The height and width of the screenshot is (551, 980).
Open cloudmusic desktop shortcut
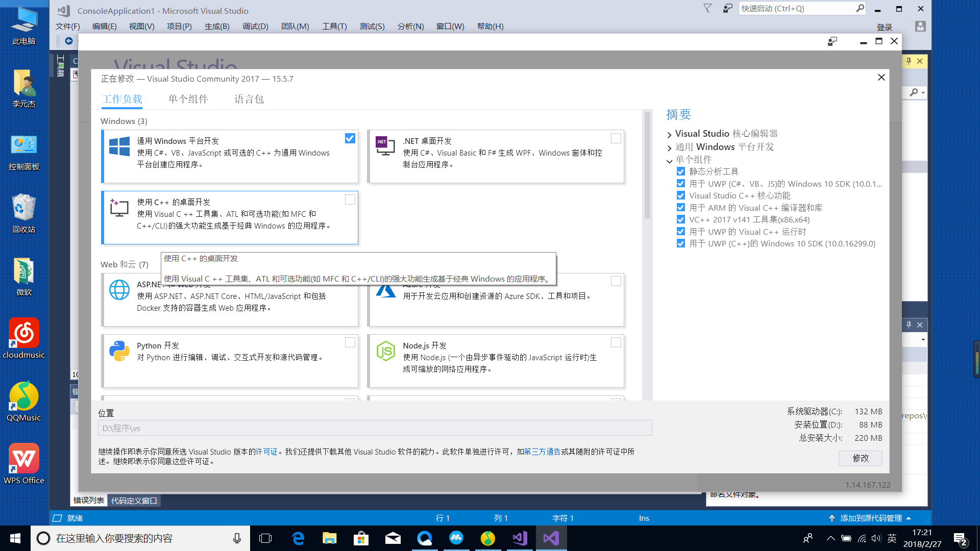tap(23, 338)
